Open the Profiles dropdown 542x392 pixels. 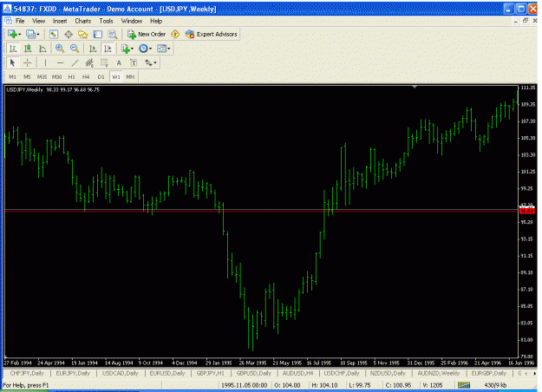point(33,34)
